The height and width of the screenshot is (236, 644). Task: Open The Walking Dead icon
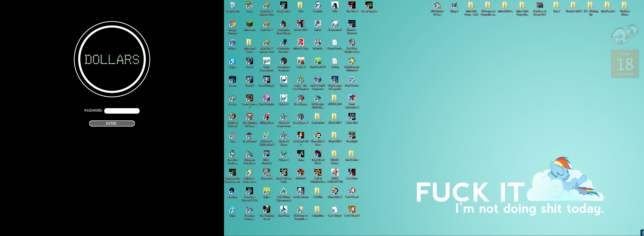coord(266,213)
